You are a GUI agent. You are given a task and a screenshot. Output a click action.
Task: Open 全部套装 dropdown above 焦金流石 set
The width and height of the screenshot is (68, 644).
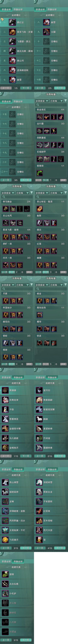pyautogui.click(x=42, y=101)
